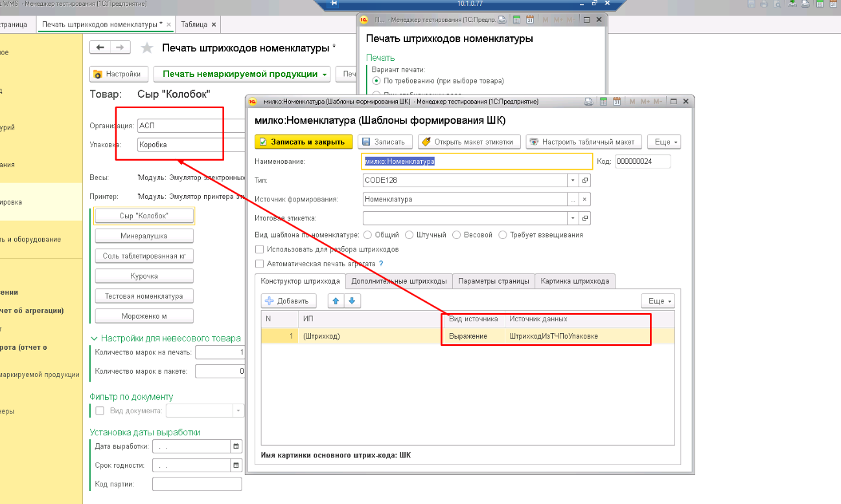
Task: Open 'Еще' menu above barcode table
Action: [x=658, y=301]
